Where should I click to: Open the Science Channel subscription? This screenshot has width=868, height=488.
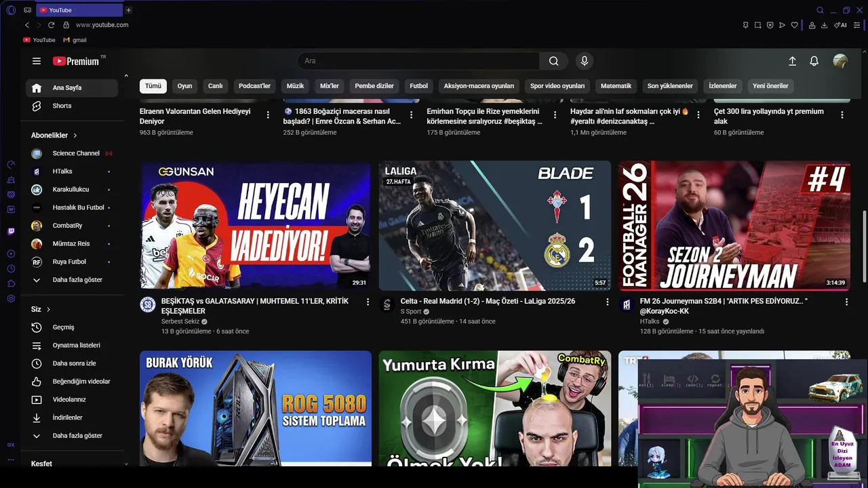pos(72,153)
